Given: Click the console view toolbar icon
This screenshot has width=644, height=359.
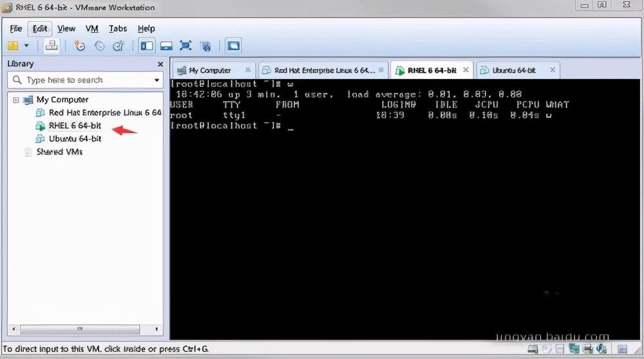Looking at the screenshot, I should pos(233,46).
